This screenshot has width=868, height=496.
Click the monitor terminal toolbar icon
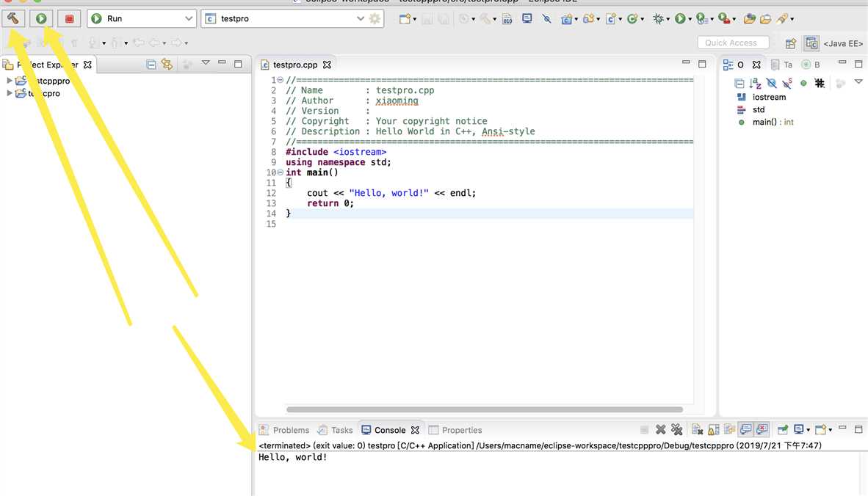click(x=527, y=19)
